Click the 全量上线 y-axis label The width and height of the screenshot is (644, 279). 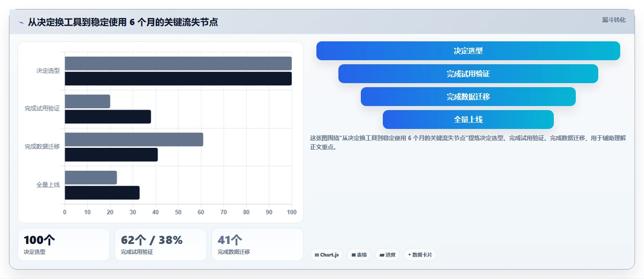click(x=48, y=185)
